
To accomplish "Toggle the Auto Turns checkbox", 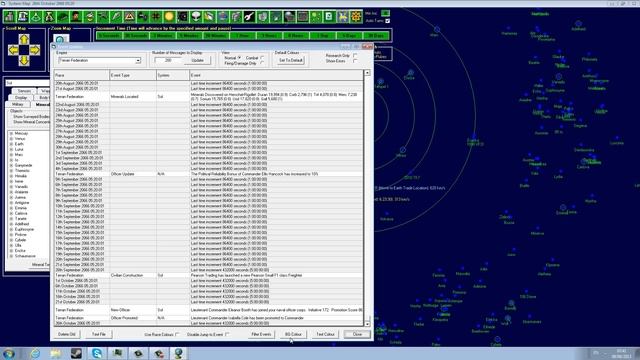I will [387, 21].
